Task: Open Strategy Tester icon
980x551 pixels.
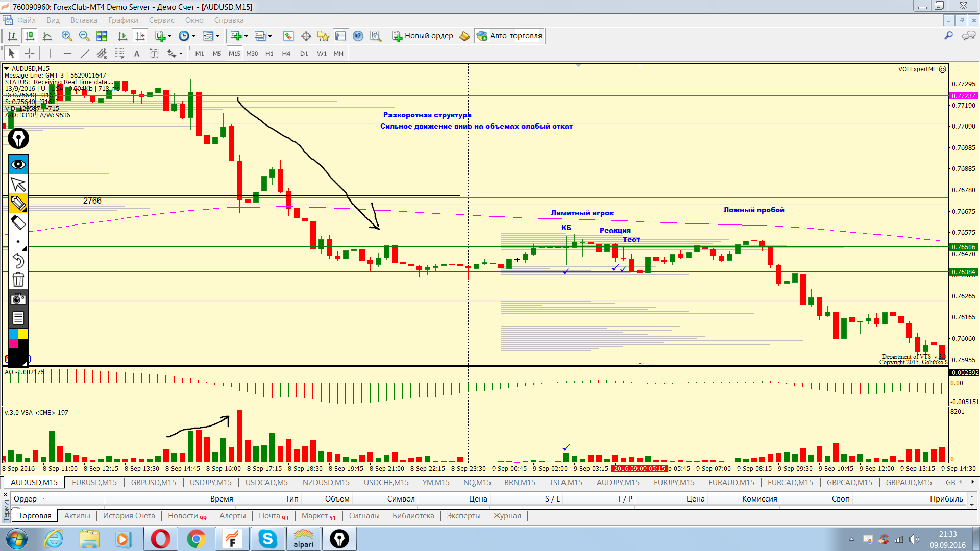Action: tap(376, 36)
